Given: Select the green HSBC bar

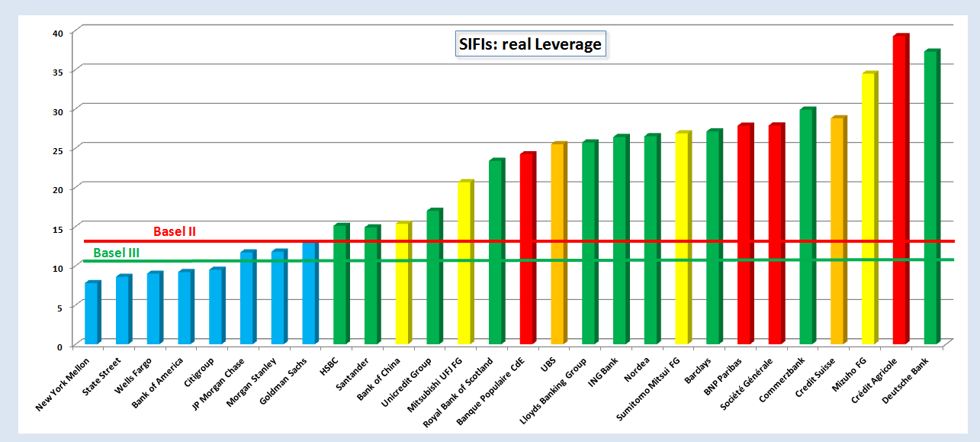Looking at the screenshot, I should pos(342,284).
